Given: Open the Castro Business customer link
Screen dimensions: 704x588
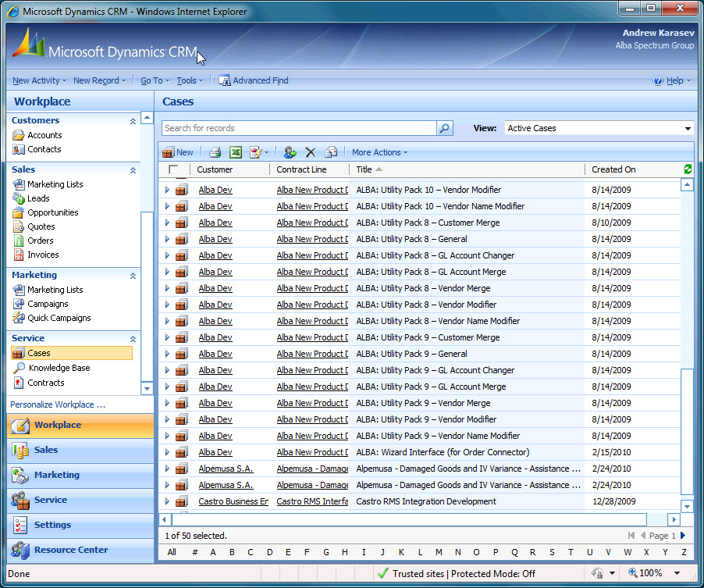Looking at the screenshot, I should (x=233, y=501).
